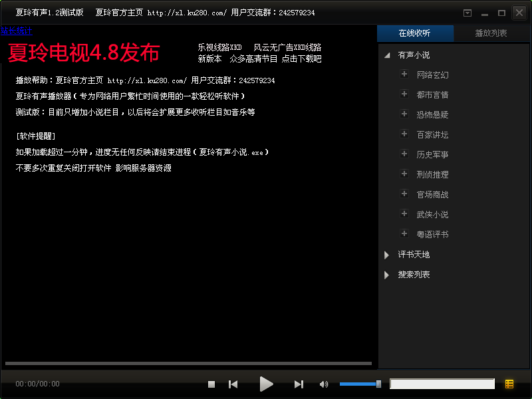Click the search input field
Image resolution: width=532 pixels, height=399 pixels.
click(x=442, y=384)
